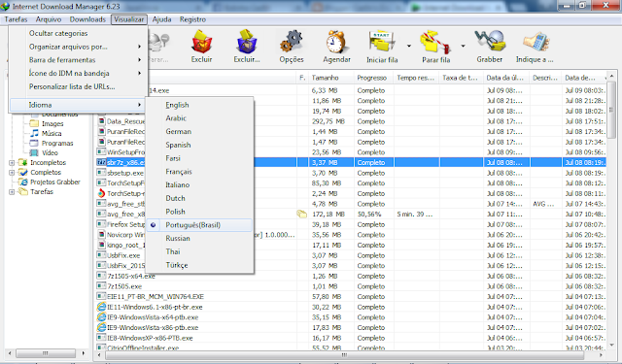Switch language to Türkçe

coord(199,265)
